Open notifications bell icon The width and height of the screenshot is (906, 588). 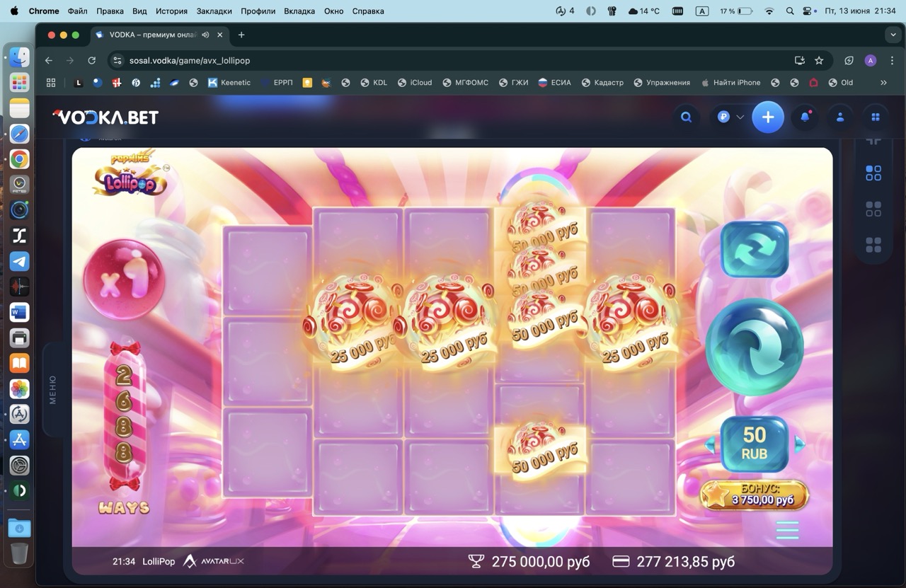click(805, 117)
